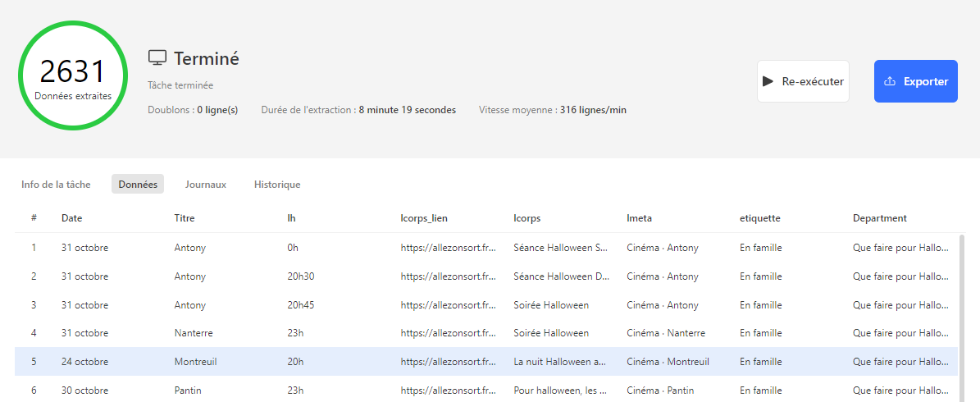This screenshot has height=402, width=980.
Task: Click the 2631 extracted data counter
Action: point(73,75)
